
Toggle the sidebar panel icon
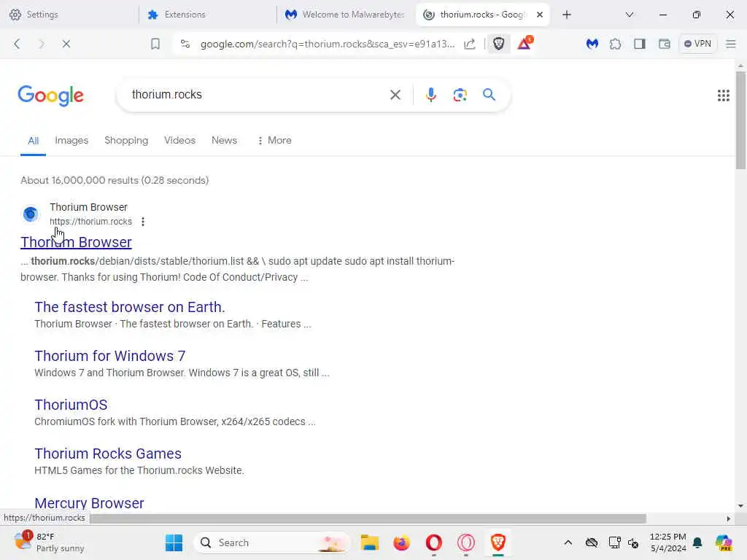[x=639, y=44]
